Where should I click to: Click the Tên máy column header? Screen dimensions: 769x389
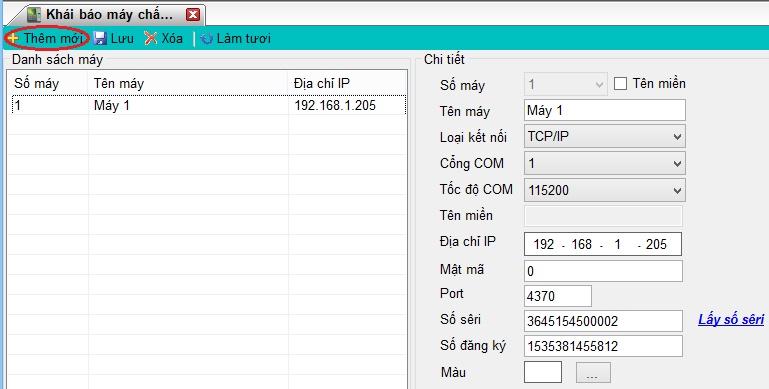click(x=188, y=83)
